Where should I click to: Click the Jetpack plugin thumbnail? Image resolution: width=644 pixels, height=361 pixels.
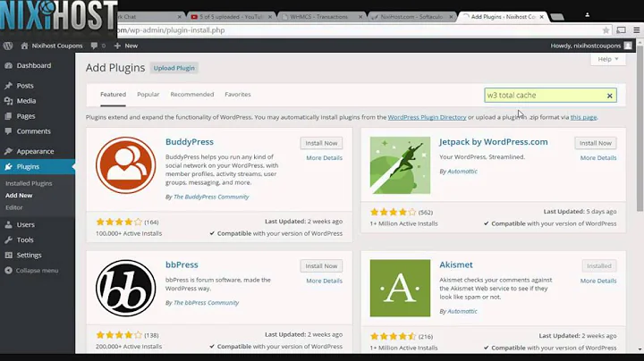(x=400, y=165)
